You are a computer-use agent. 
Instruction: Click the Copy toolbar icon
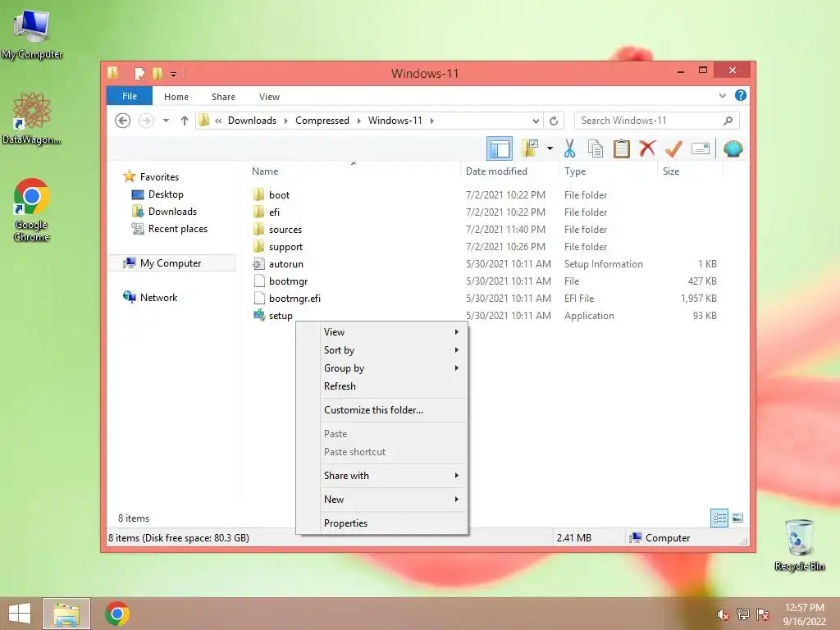pyautogui.click(x=596, y=148)
